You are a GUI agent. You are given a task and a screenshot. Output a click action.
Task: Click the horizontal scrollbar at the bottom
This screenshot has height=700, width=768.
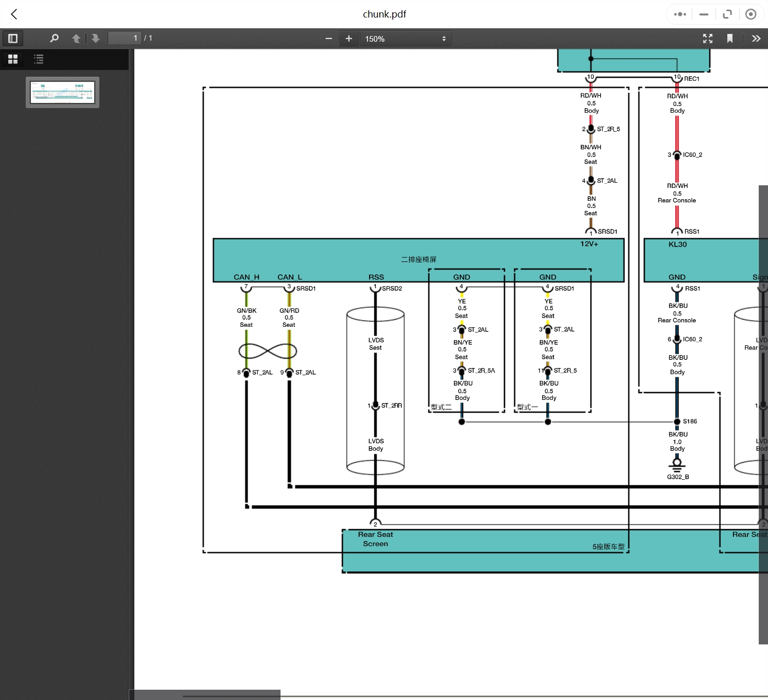click(206, 695)
